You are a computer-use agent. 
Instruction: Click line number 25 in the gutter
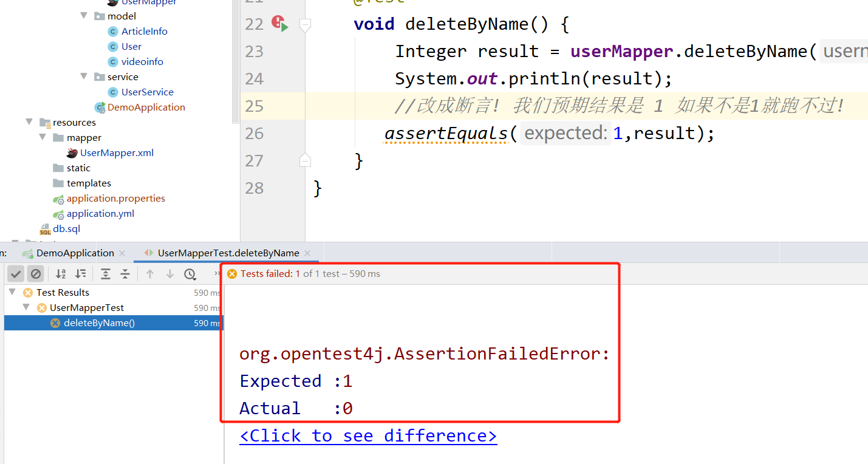point(254,106)
